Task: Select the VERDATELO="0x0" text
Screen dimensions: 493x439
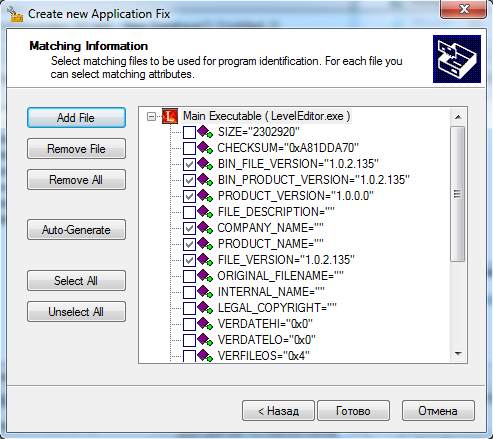Action: pos(267,340)
